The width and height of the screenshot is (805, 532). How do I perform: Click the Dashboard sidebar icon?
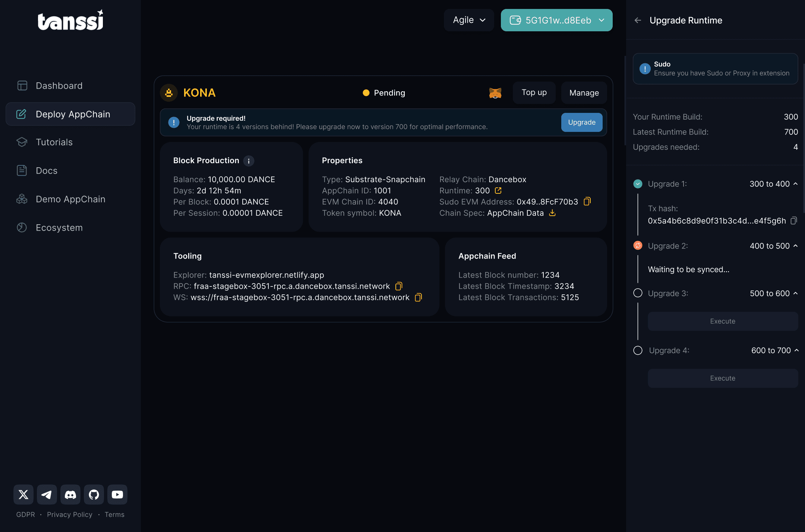[x=22, y=86]
